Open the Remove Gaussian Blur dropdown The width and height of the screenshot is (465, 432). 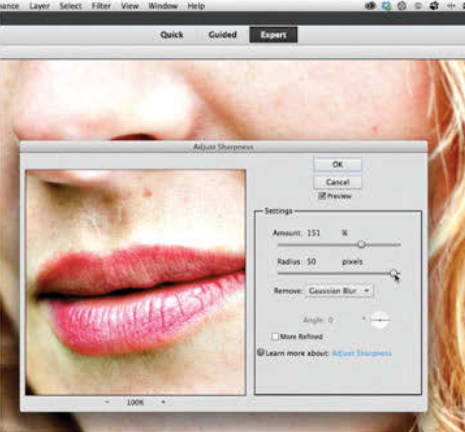pyautogui.click(x=339, y=291)
